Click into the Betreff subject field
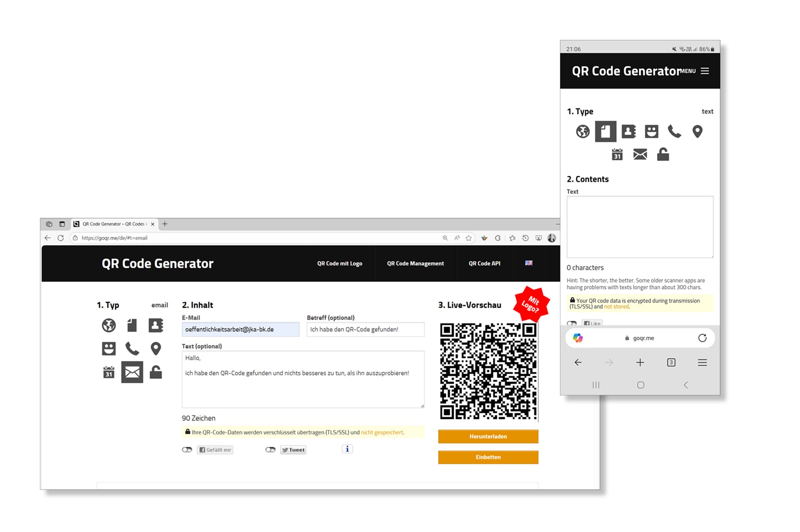Screen dimensions: 800x532 [365, 329]
